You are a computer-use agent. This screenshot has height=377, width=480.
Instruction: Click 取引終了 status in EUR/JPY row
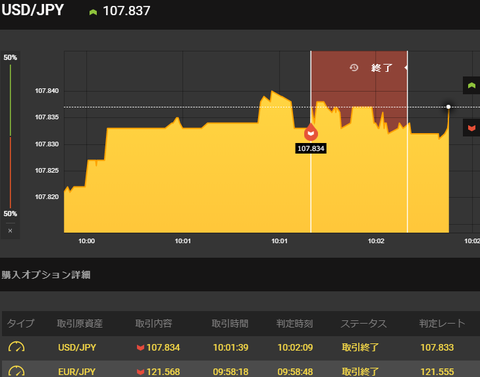point(360,372)
